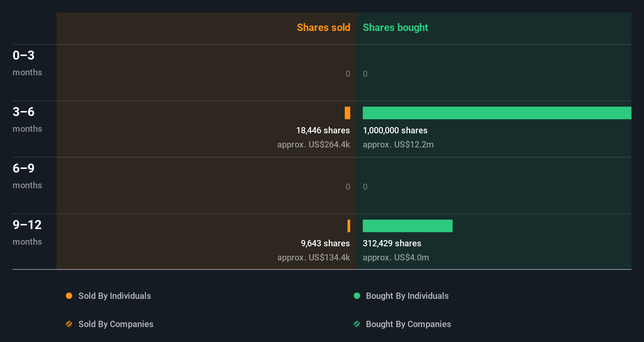The height and width of the screenshot is (342, 644).
Task: Click the 1,000,000 shares value
Action: point(395,130)
